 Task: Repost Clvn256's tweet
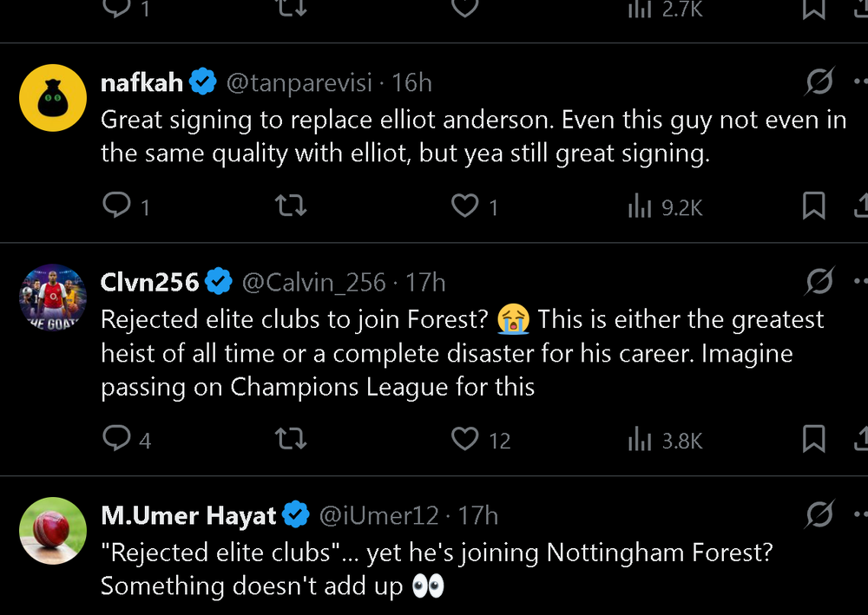point(291,439)
